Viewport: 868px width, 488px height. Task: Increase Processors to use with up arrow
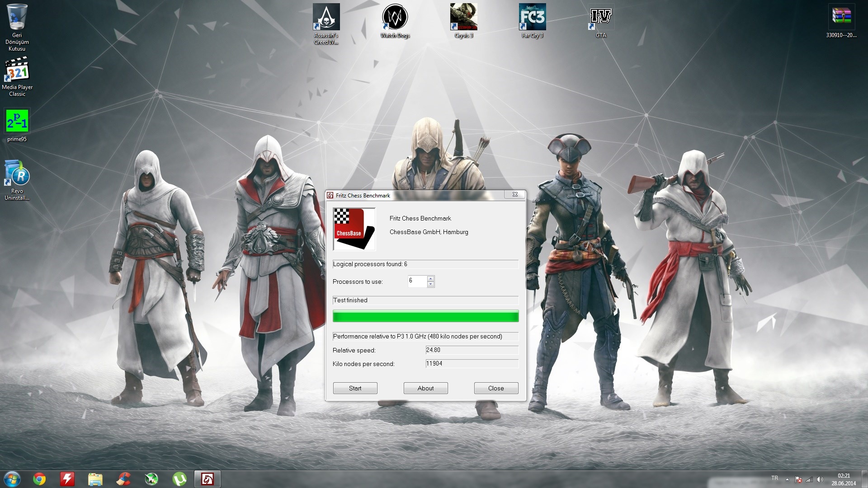click(430, 278)
